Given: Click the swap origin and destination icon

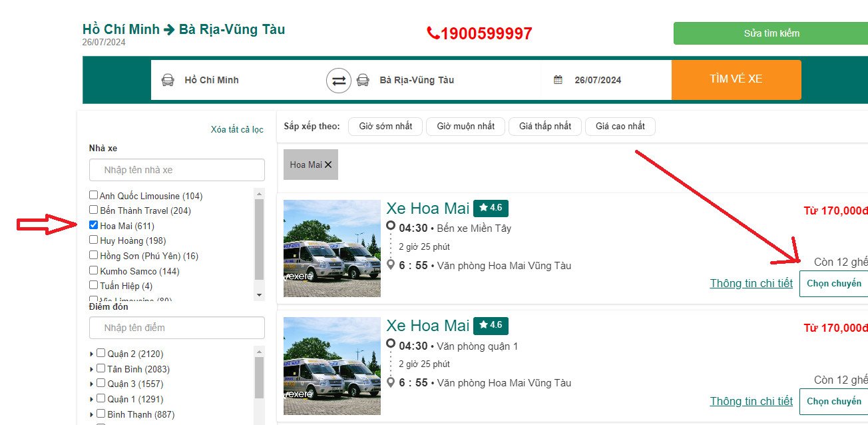Looking at the screenshot, I should pyautogui.click(x=339, y=80).
